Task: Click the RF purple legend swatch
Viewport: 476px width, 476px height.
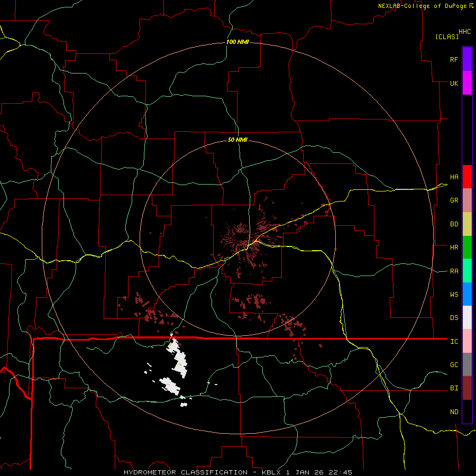Action: point(467,59)
